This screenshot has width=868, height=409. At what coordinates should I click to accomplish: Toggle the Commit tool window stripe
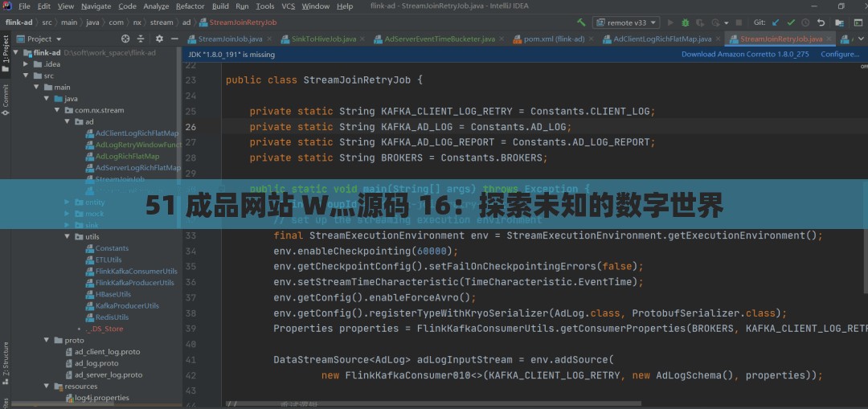[x=6, y=100]
